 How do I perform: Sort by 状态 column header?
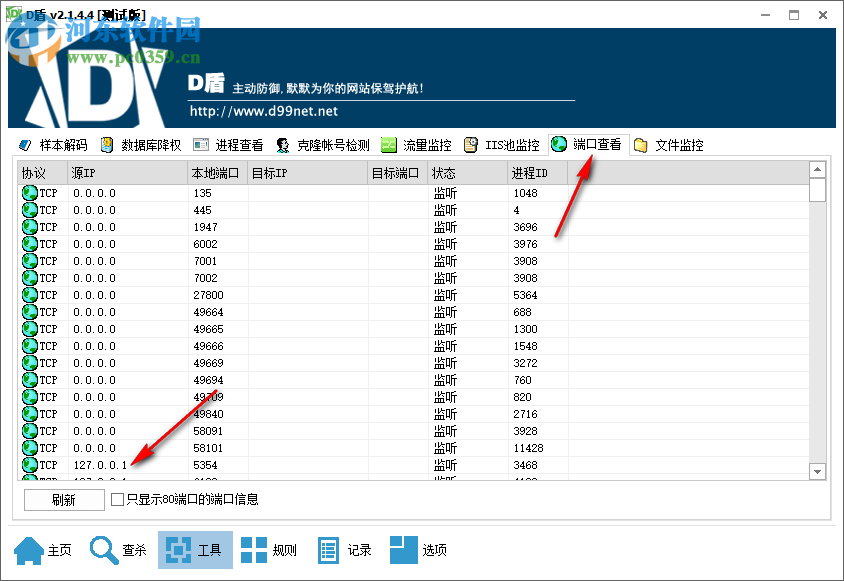(468, 173)
